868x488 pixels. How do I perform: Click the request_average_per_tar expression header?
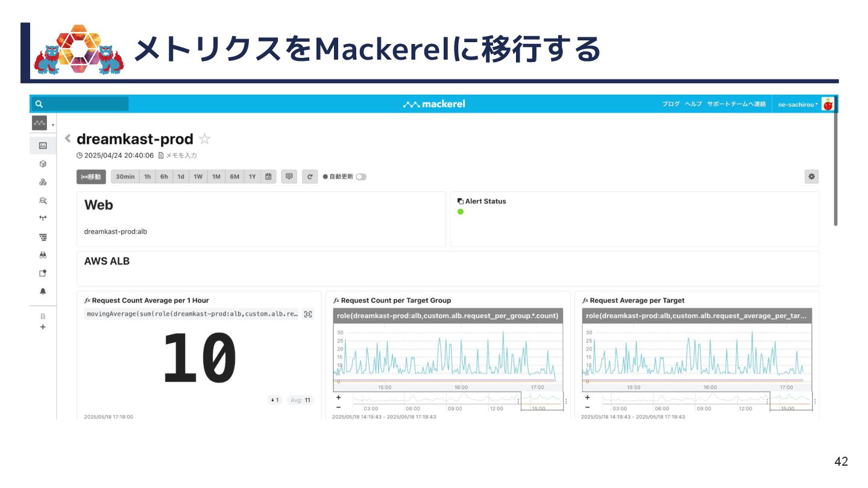pyautogui.click(x=697, y=316)
